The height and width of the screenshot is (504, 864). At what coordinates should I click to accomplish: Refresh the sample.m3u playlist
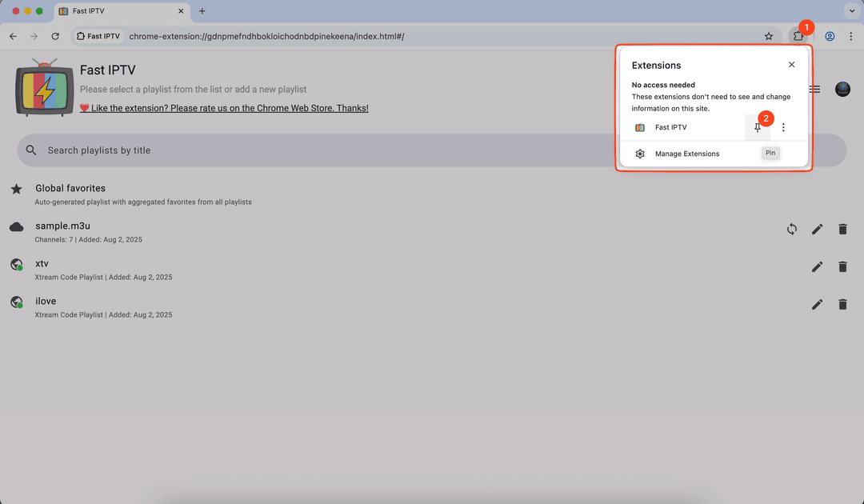click(792, 229)
